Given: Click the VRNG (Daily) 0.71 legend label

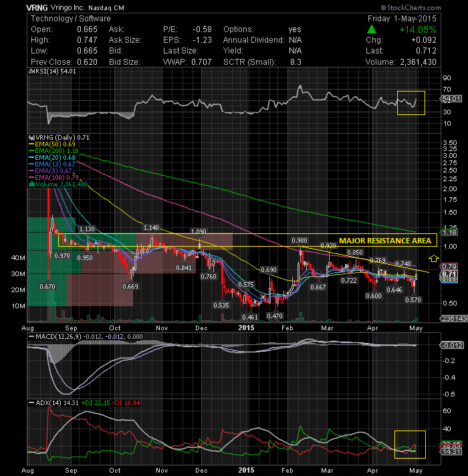Looking at the screenshot, I should [x=60, y=138].
